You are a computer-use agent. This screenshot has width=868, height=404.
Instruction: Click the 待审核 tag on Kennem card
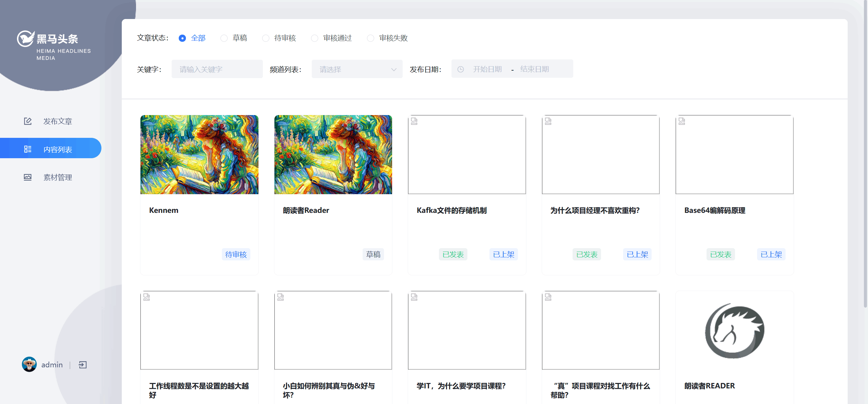point(236,254)
